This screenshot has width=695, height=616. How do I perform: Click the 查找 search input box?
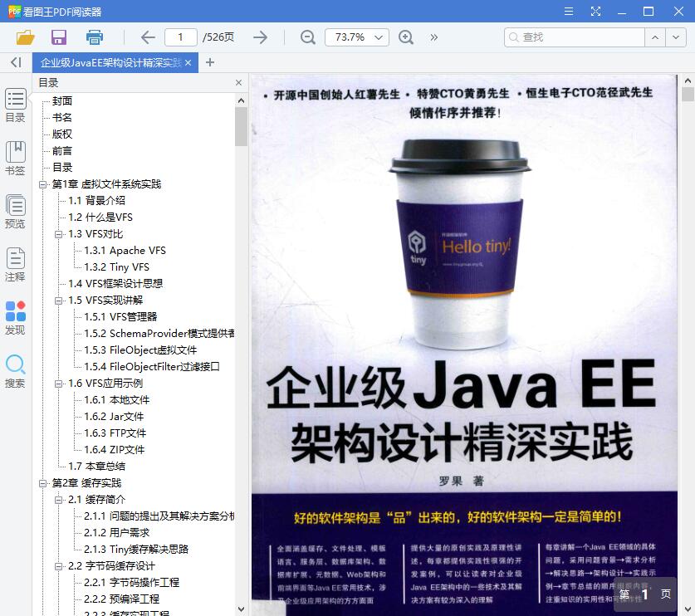[575, 37]
